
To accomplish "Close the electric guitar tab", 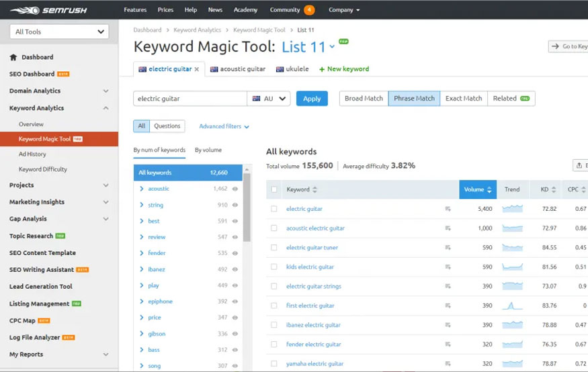I will (196, 69).
